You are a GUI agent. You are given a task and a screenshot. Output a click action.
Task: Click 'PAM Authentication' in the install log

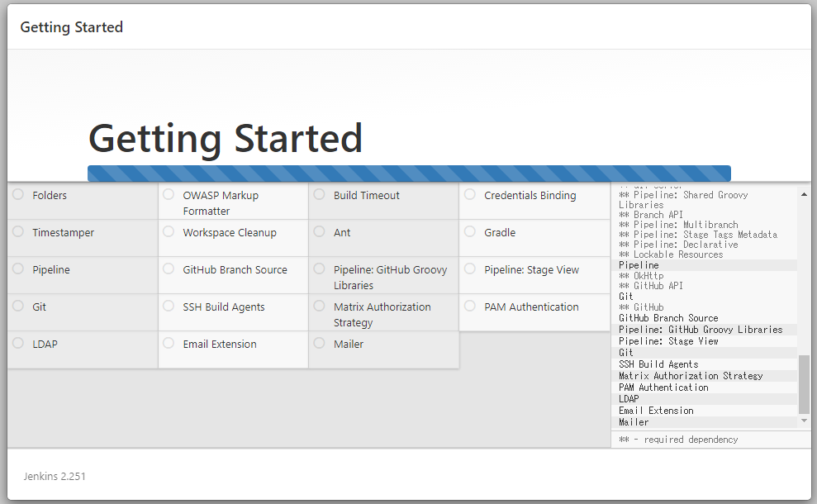(664, 388)
